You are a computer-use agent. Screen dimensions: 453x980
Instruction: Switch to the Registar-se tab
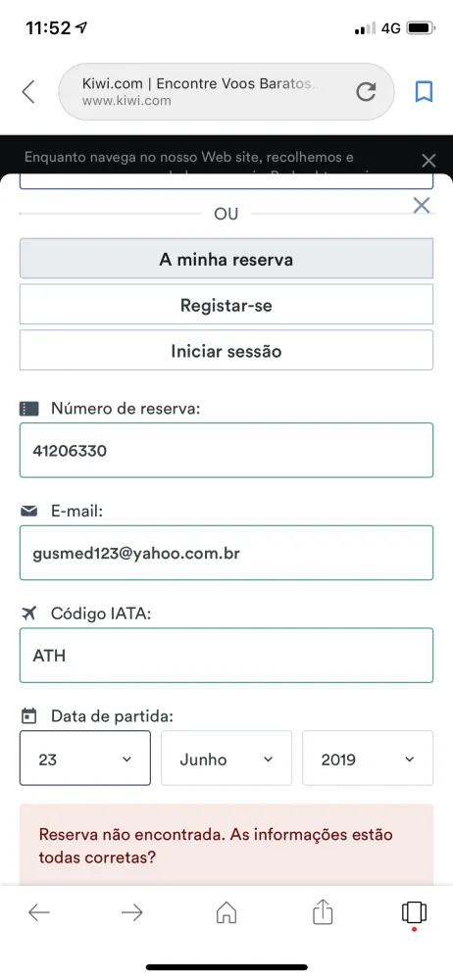226,305
